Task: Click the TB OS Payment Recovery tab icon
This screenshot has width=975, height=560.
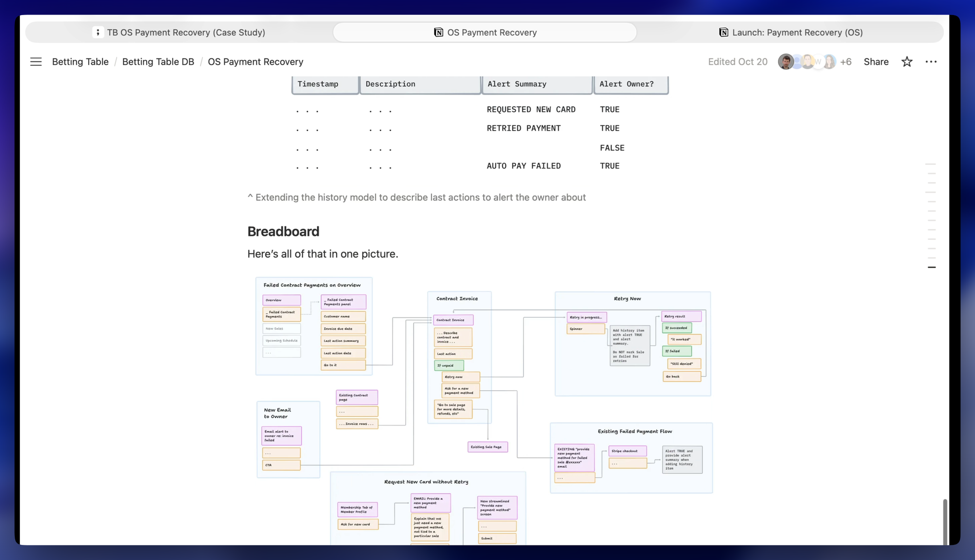Action: pos(98,32)
